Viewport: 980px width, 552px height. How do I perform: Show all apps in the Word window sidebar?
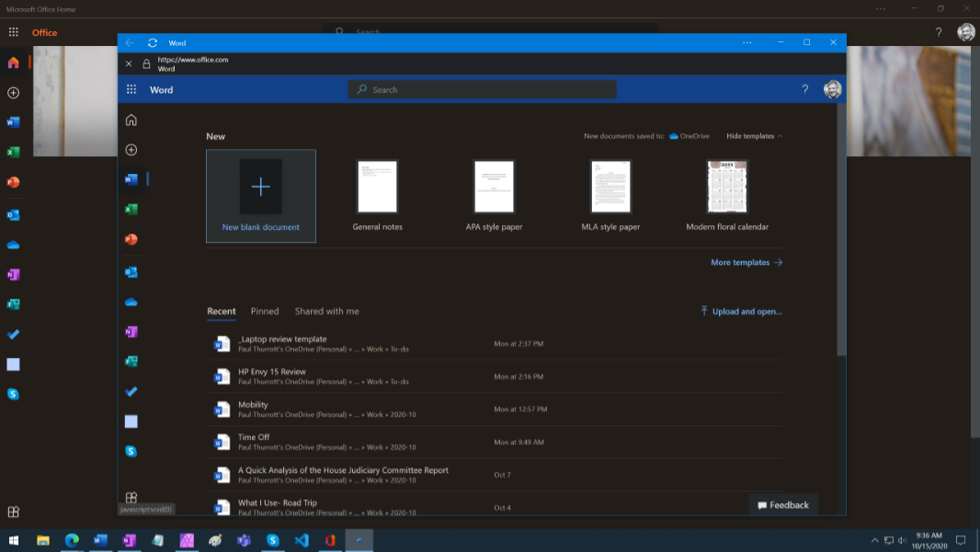(x=131, y=498)
